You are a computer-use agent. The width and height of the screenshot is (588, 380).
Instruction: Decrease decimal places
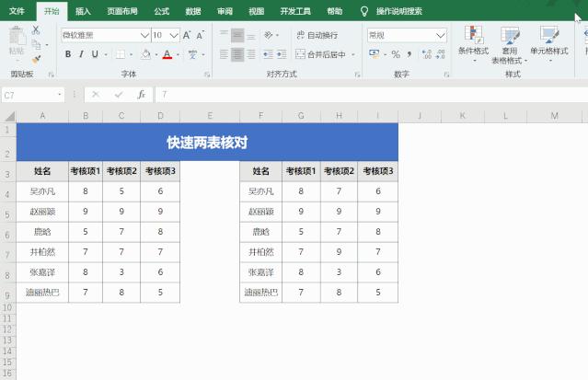(440, 54)
